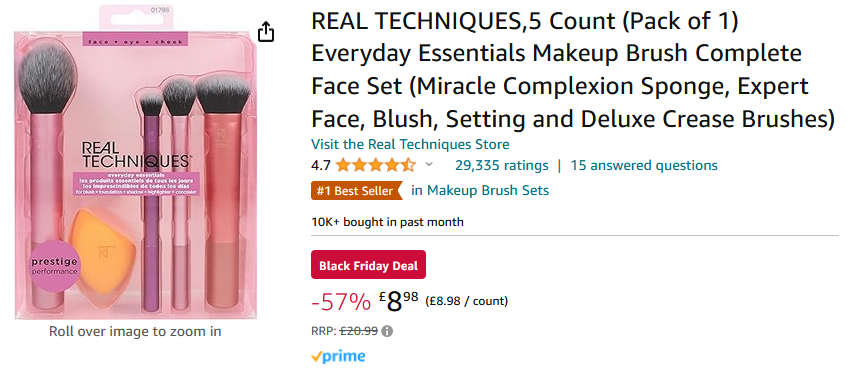857x372 pixels.
Task: Click the Roll over image to zoom caption
Action: pyautogui.click(x=135, y=331)
